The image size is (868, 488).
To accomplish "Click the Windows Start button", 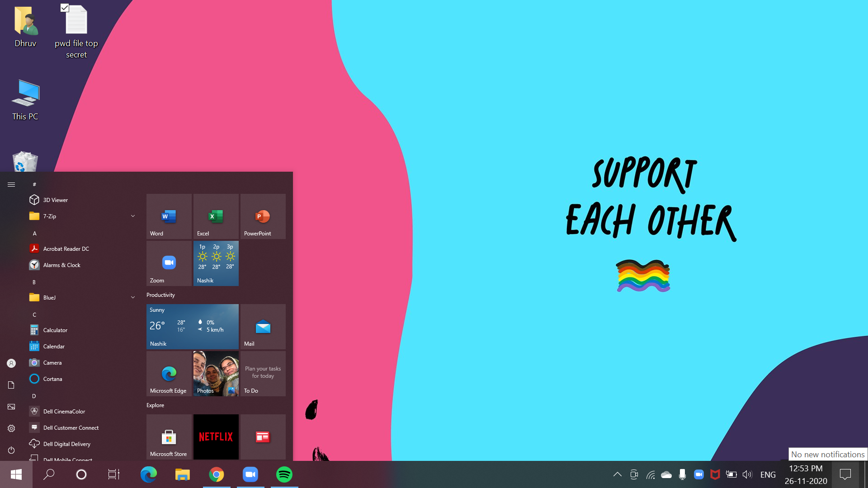I will (16, 474).
